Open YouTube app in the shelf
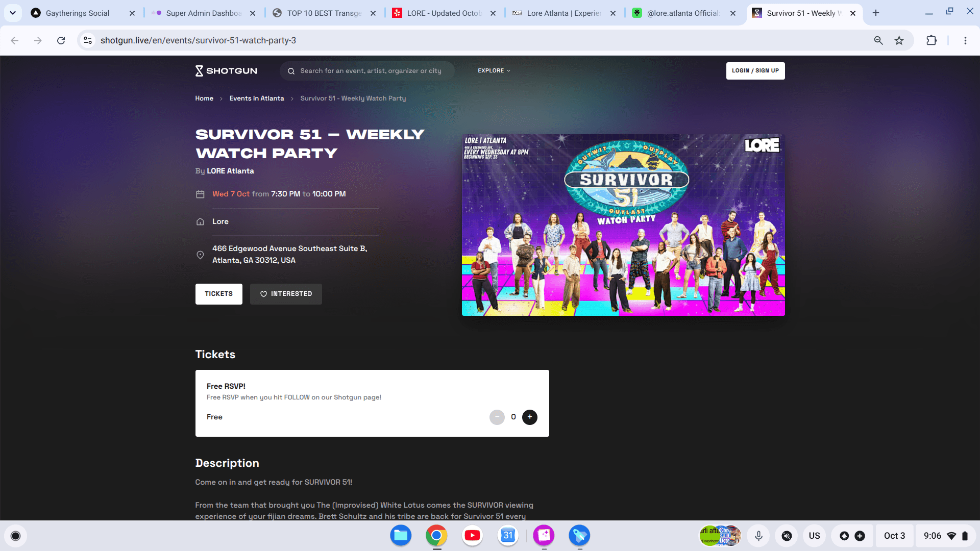Viewport: 980px width, 551px height. (472, 535)
